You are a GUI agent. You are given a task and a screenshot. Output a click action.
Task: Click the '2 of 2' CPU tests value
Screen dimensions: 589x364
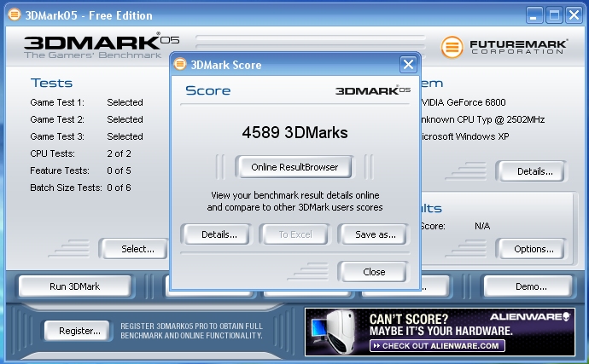pos(119,153)
